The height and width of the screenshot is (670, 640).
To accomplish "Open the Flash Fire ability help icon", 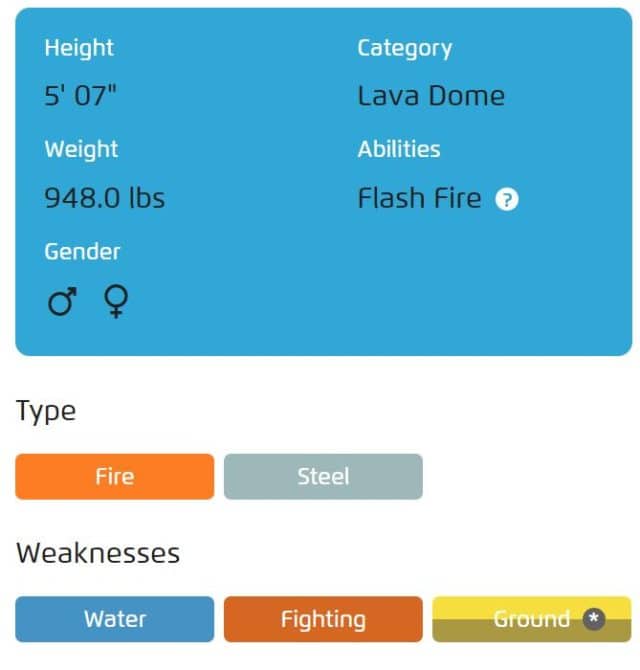I will 507,200.
